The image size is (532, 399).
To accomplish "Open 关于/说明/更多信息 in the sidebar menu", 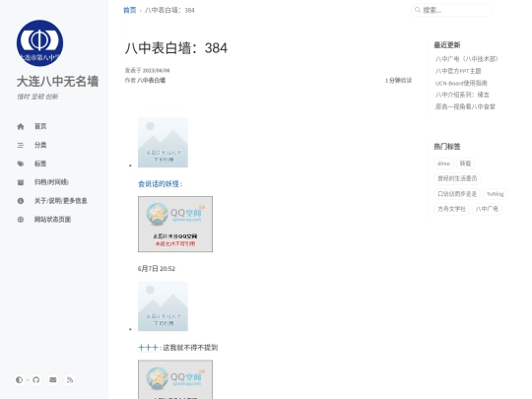I will click(60, 201).
